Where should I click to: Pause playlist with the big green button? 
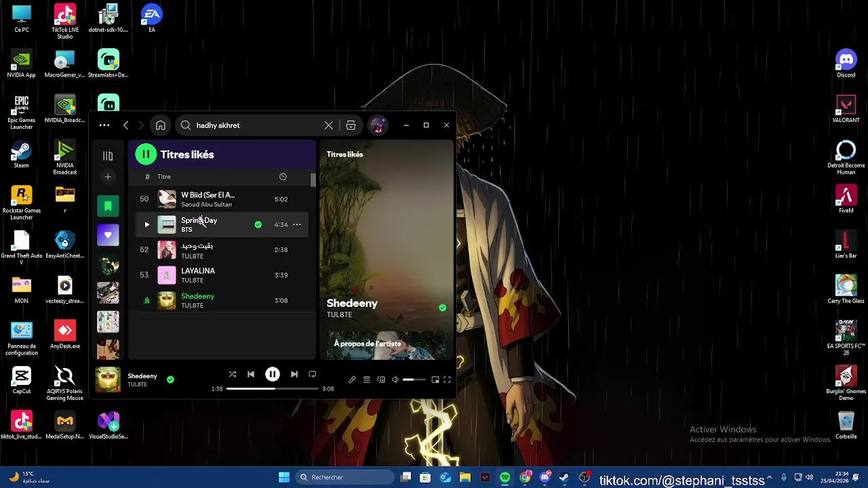click(146, 155)
